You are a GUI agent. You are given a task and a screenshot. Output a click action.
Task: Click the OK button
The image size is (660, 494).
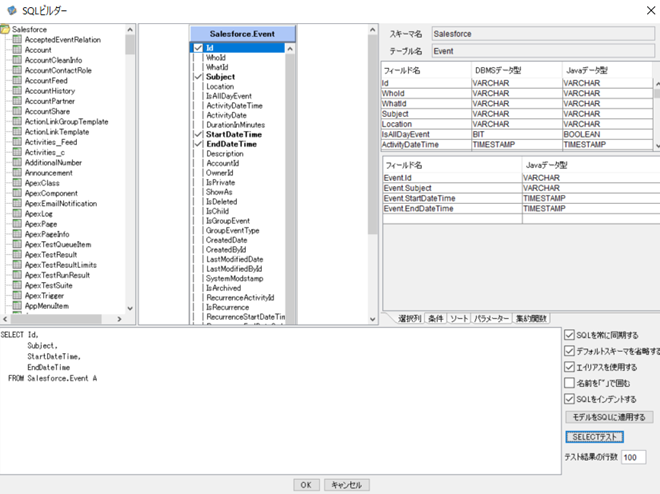pos(306,485)
